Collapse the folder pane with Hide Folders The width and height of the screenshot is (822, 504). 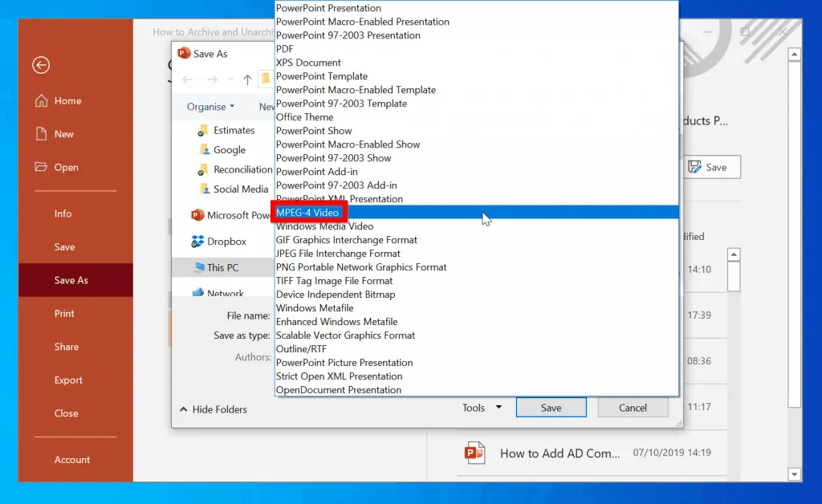tap(213, 409)
